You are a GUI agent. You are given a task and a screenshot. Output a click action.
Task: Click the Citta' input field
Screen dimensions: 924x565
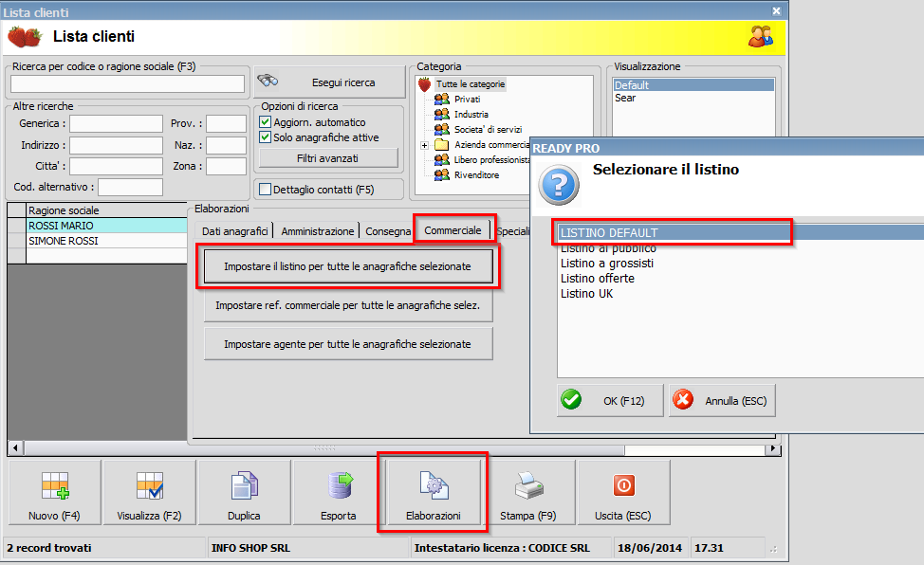(116, 166)
